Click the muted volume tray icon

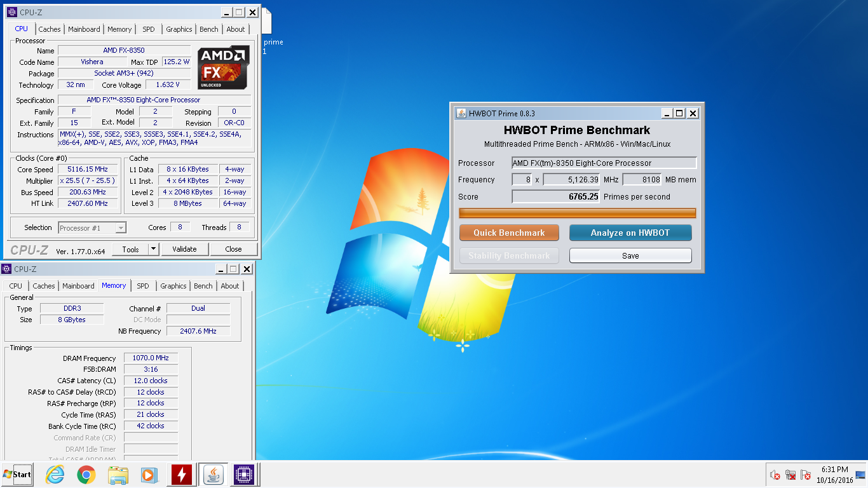775,475
